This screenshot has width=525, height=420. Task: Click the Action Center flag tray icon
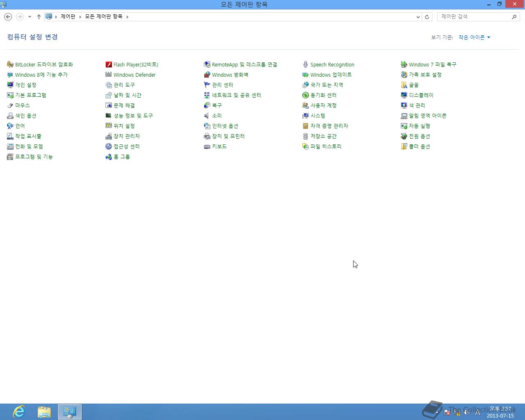pyautogui.click(x=447, y=413)
